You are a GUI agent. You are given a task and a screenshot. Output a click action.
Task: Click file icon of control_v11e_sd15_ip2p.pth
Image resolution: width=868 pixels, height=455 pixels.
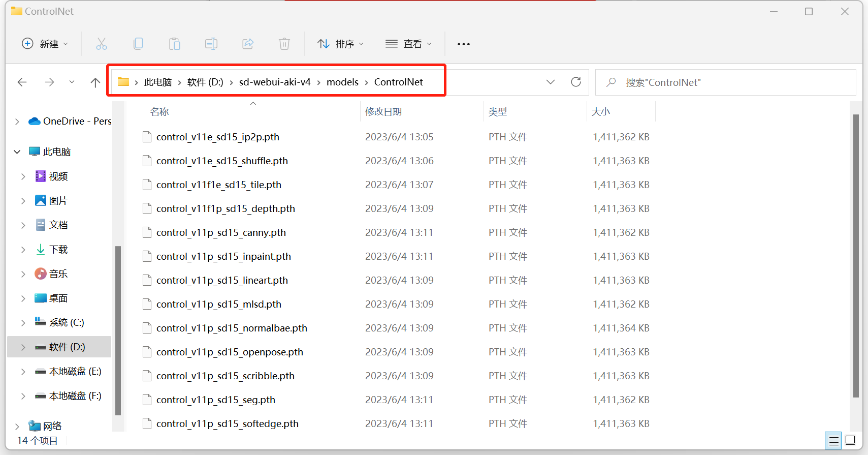[x=147, y=137]
